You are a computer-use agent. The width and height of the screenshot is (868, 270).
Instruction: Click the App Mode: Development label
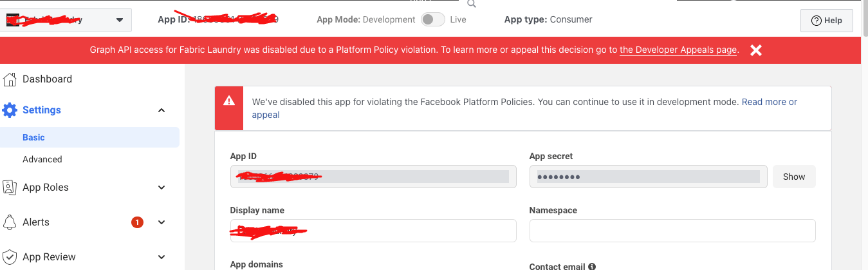366,19
